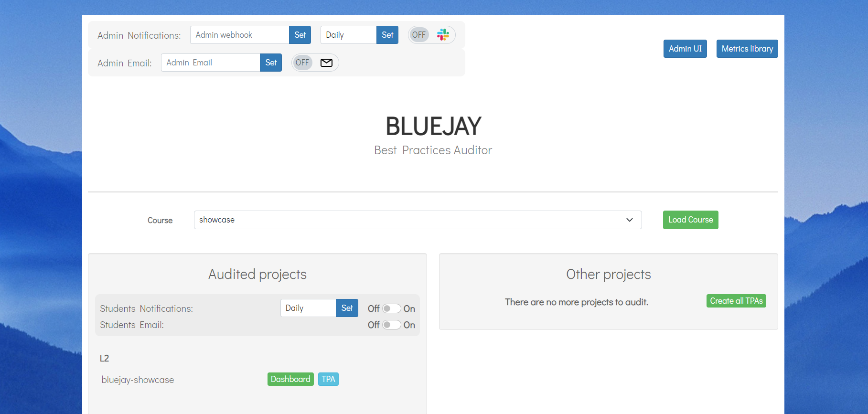The height and width of the screenshot is (414, 868).
Task: Open the Admin UI page
Action: click(685, 49)
